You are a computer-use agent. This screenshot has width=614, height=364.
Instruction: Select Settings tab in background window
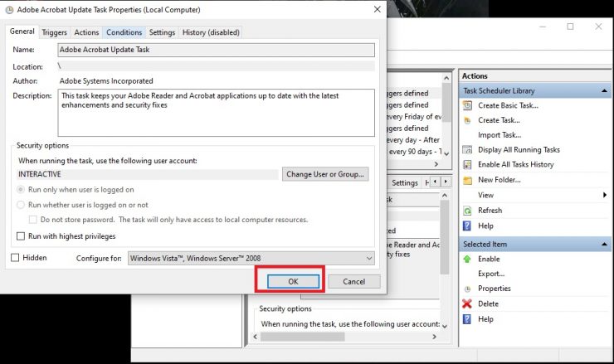point(405,182)
